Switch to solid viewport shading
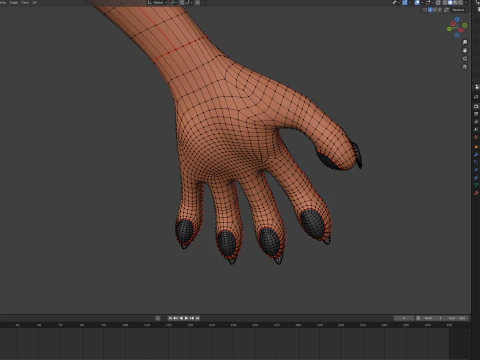The width and height of the screenshot is (480, 360). (450, 2)
